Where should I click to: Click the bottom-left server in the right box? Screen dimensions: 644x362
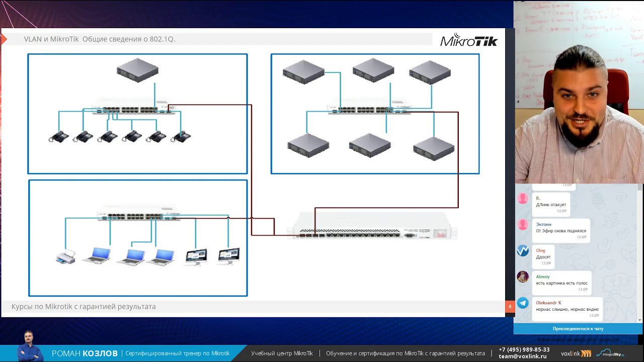pyautogui.click(x=308, y=145)
